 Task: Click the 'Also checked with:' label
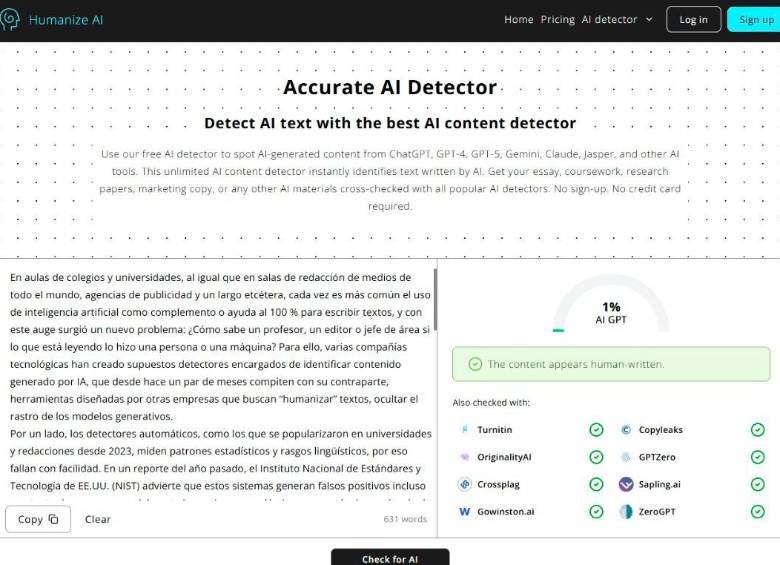click(491, 402)
